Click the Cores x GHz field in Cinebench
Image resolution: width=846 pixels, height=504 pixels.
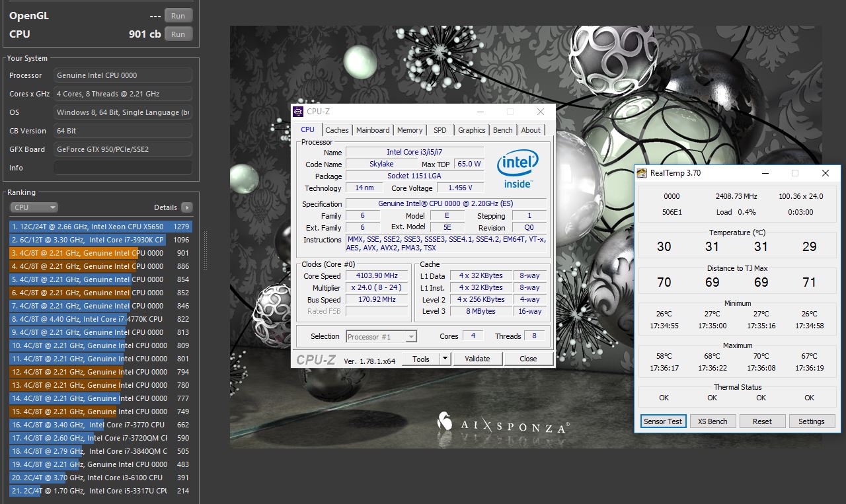tap(123, 94)
